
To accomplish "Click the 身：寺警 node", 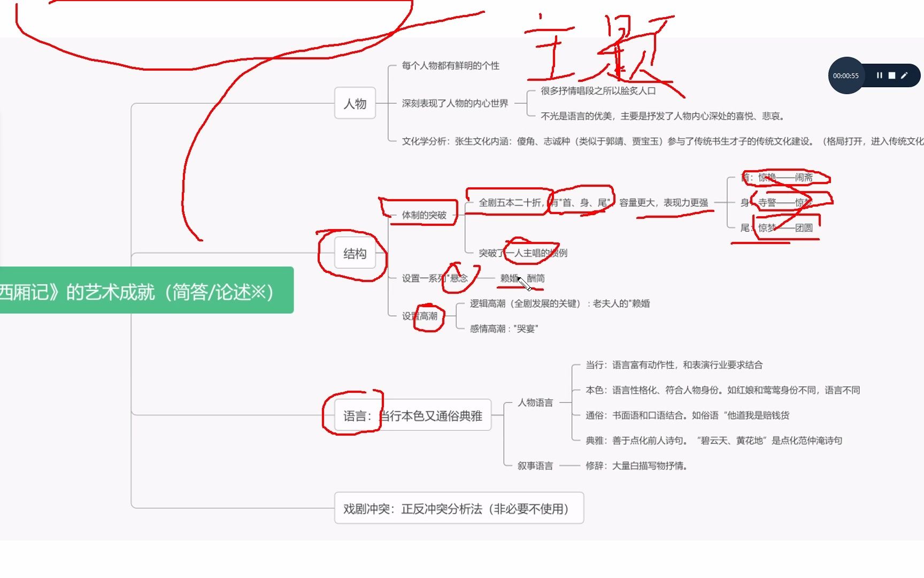I will pyautogui.click(x=776, y=203).
